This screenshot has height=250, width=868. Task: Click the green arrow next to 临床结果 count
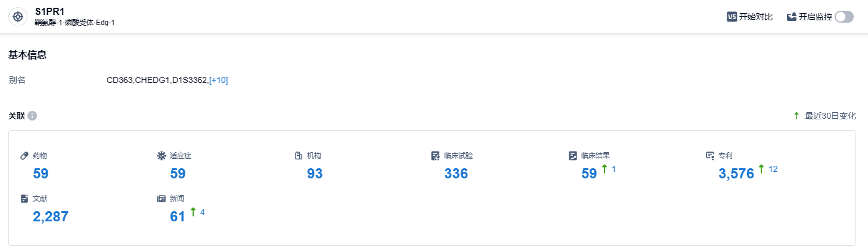(x=604, y=169)
